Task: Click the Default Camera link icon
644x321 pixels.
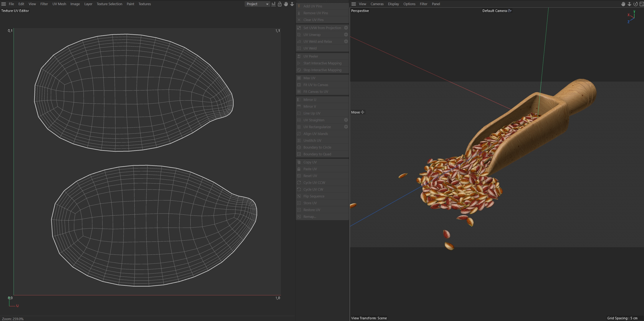Action: [509, 11]
